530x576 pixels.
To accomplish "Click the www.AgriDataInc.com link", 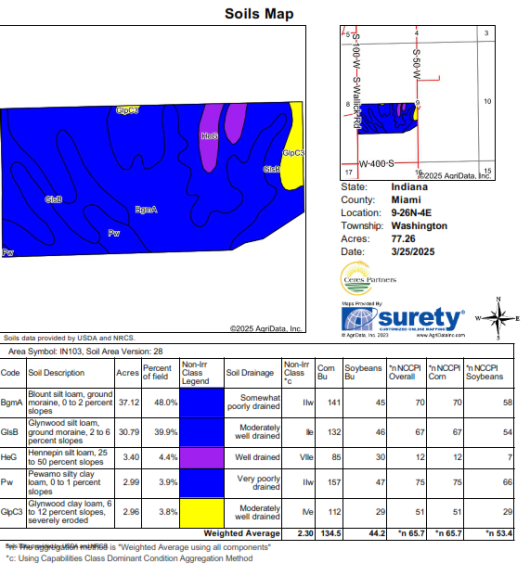I will pos(440,335).
